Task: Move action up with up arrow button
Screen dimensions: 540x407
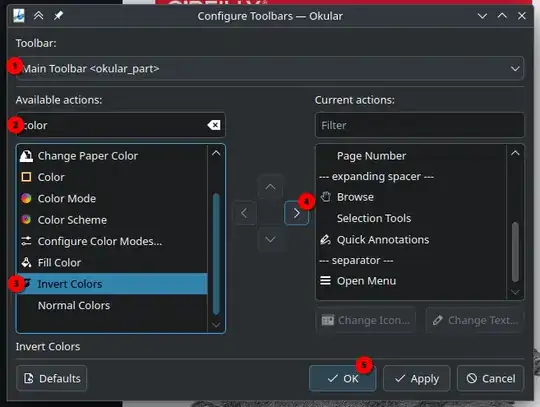Action: tap(270, 187)
